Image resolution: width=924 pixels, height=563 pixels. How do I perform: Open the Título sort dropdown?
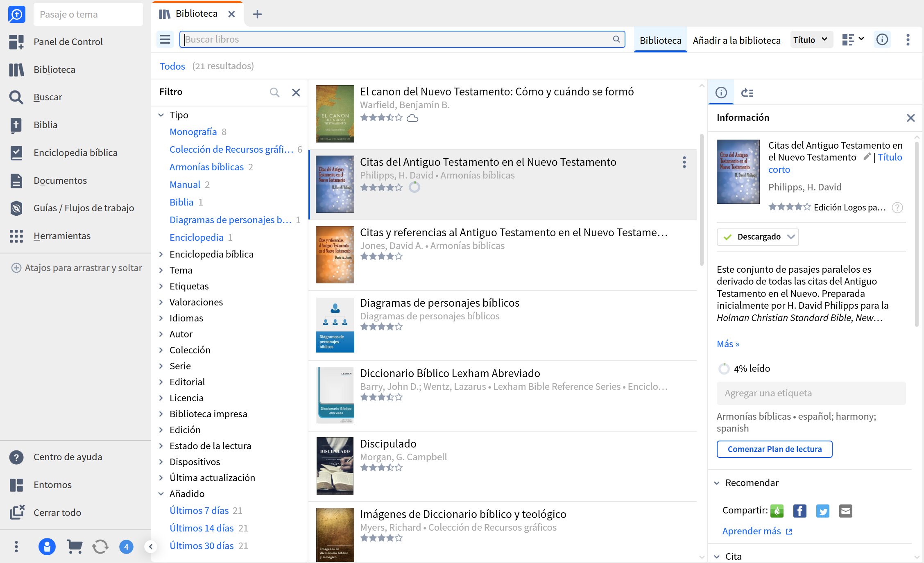click(811, 40)
